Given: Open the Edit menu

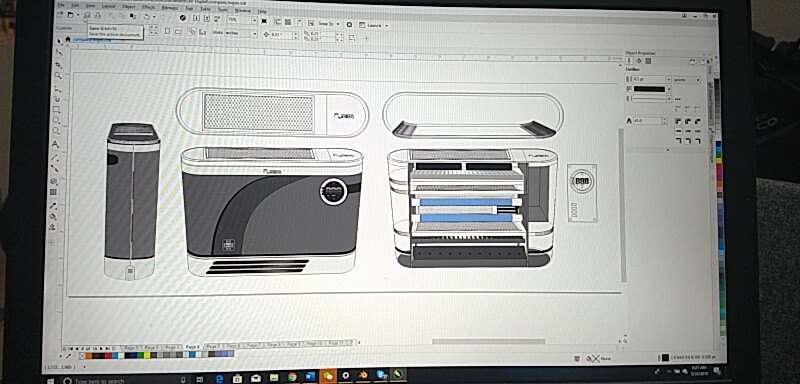Looking at the screenshot, I should (x=75, y=6).
